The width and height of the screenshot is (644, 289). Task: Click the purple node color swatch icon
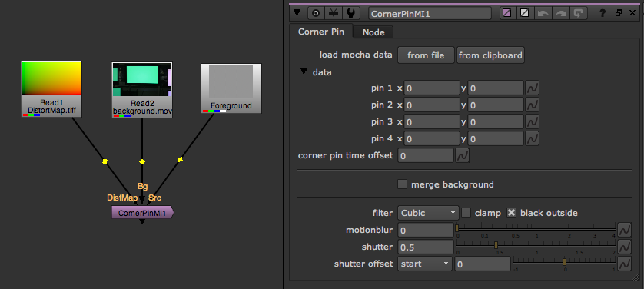pyautogui.click(x=507, y=13)
